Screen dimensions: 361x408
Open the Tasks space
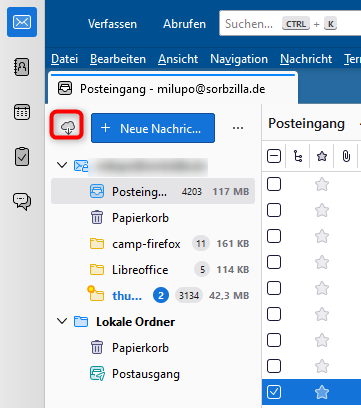22,157
